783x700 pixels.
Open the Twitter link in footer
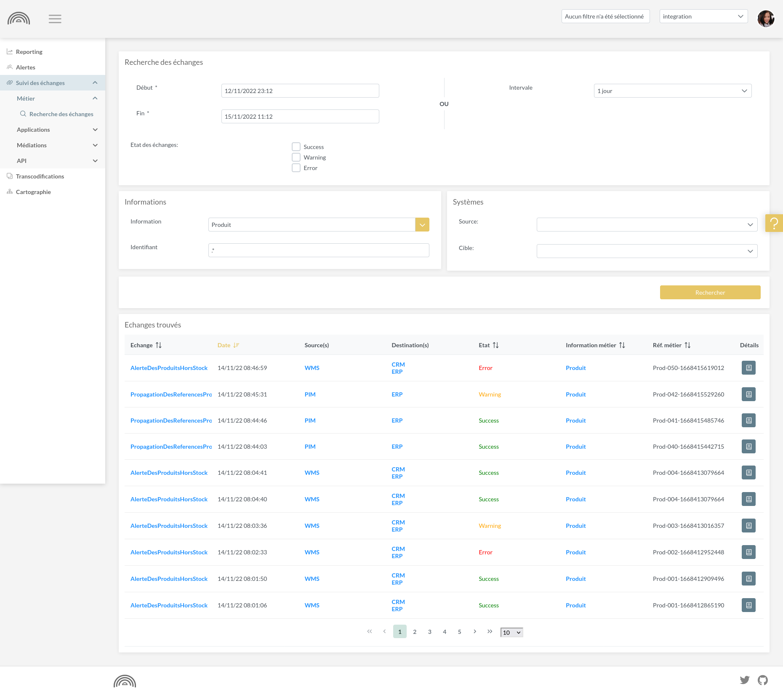(744, 680)
